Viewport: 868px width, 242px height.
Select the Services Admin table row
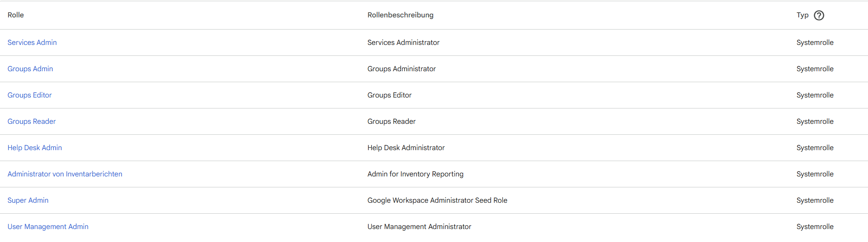click(x=243, y=42)
